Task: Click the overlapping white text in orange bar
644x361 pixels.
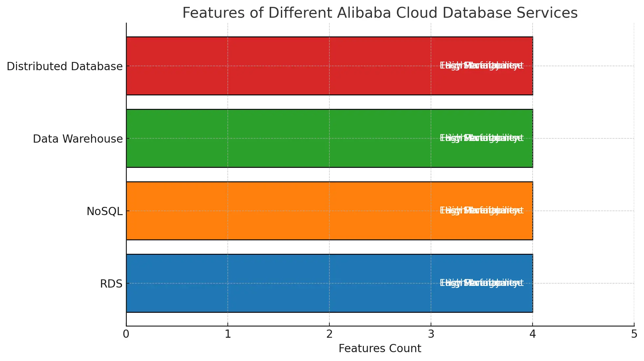Action: tap(481, 211)
